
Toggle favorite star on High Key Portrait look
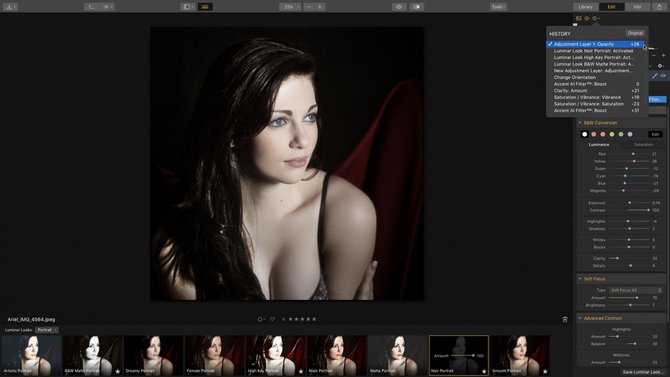point(301,371)
